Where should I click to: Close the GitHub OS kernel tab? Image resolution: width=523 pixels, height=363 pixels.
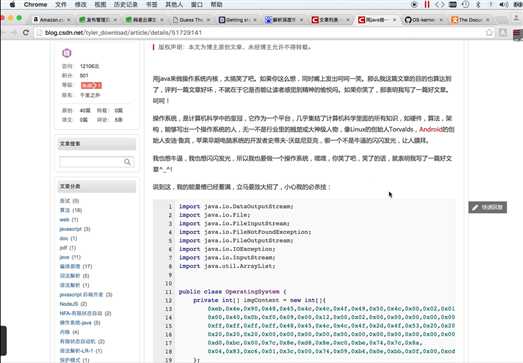point(441,20)
